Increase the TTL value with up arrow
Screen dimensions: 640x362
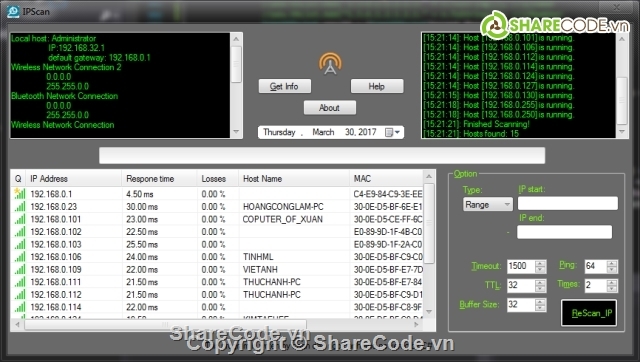[540, 282]
